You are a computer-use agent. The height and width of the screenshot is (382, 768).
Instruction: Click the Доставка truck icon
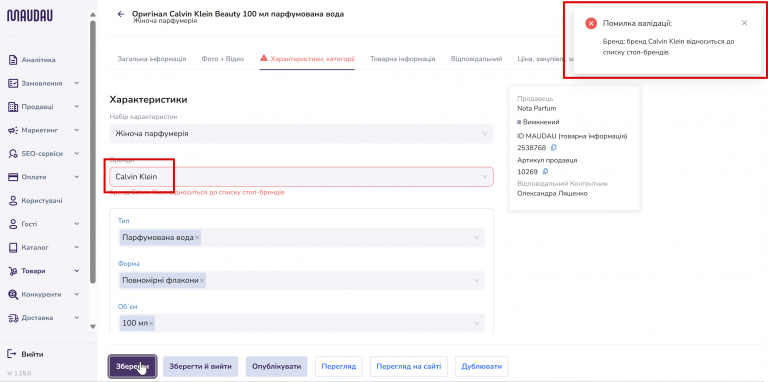13,318
